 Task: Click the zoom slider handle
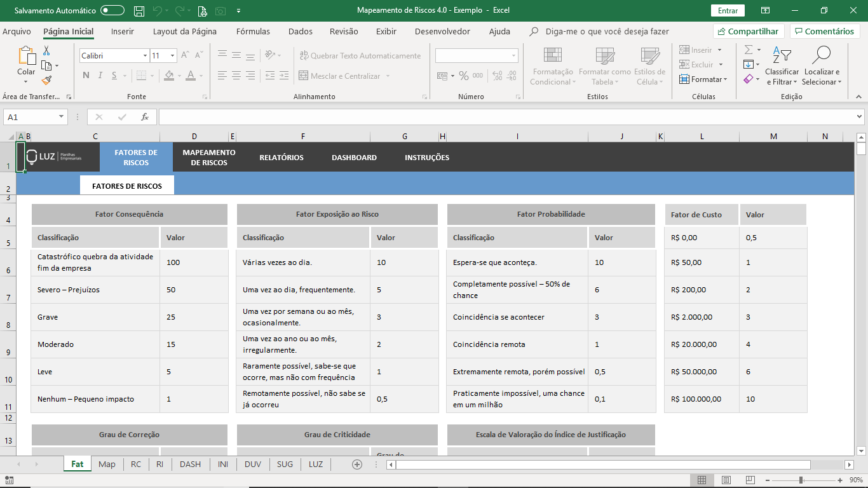pyautogui.click(x=801, y=480)
